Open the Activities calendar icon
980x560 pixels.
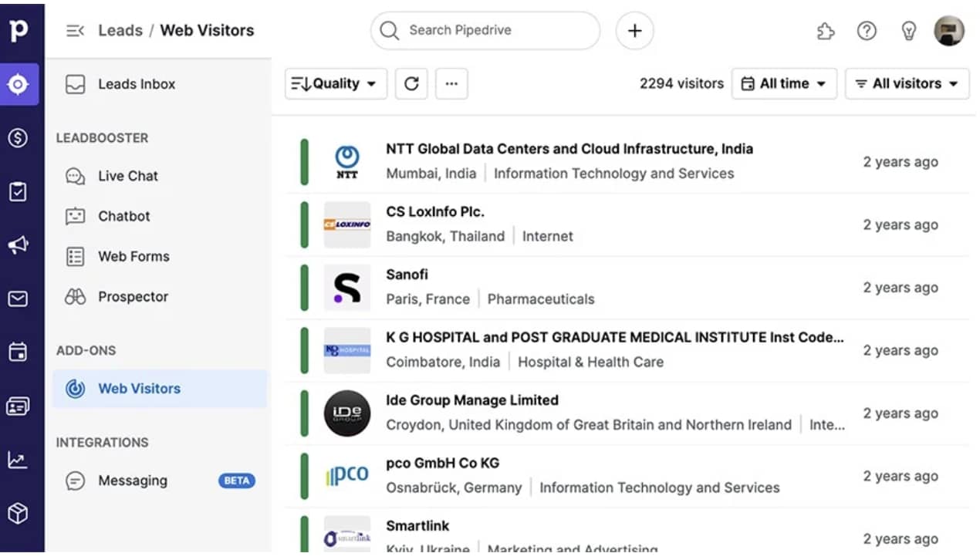[21, 352]
